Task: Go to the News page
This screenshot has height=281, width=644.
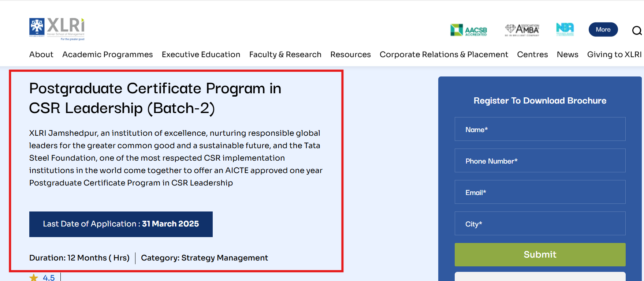Action: pyautogui.click(x=567, y=55)
